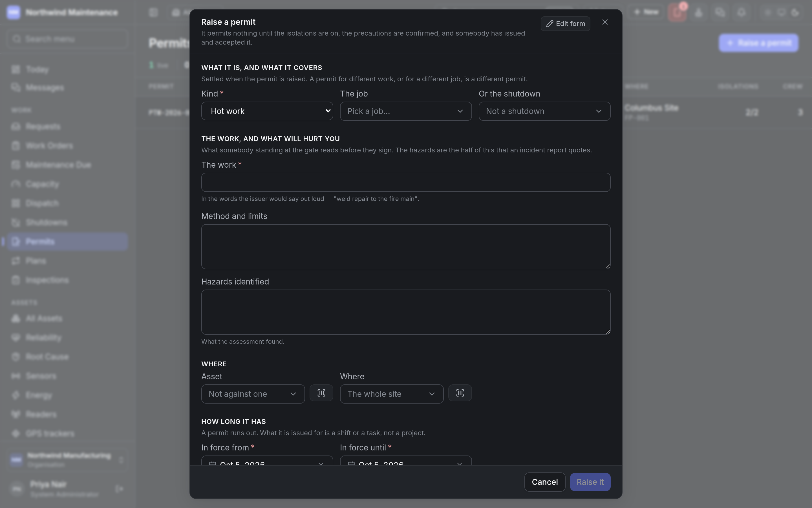Click the Sensors sidebar icon
Image resolution: width=812 pixels, height=508 pixels.
16,376
